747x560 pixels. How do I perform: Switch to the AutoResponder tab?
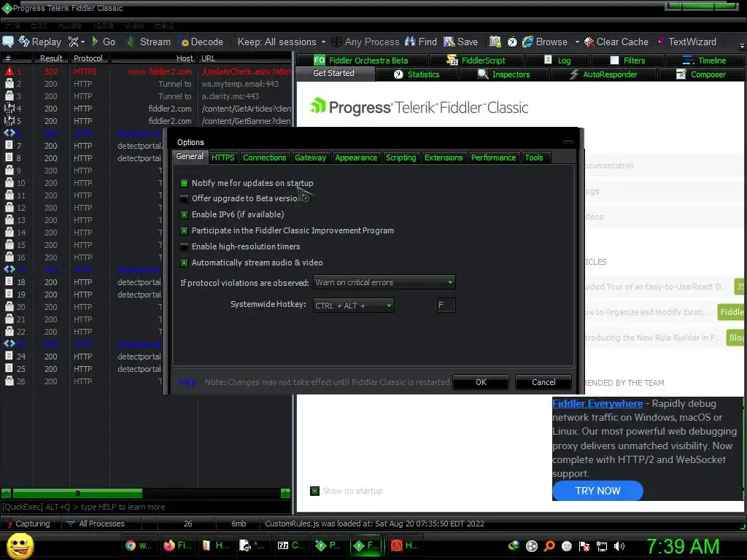603,74
